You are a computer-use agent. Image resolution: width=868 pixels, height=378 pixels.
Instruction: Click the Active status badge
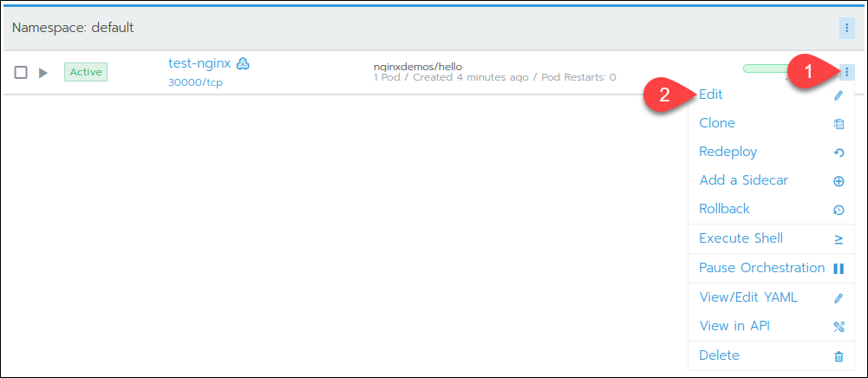click(x=86, y=72)
